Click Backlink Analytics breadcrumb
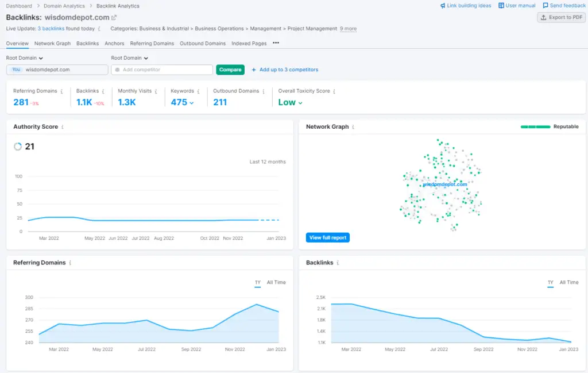 coord(118,6)
